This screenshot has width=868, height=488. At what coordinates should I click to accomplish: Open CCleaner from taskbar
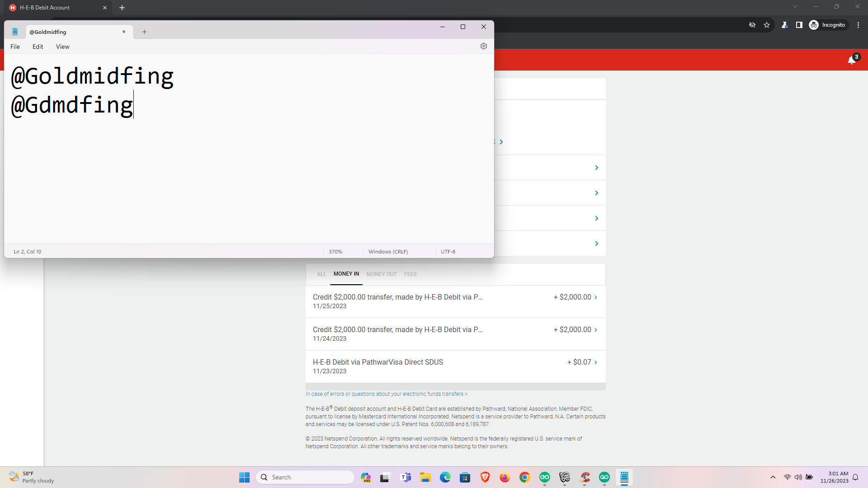click(585, 477)
